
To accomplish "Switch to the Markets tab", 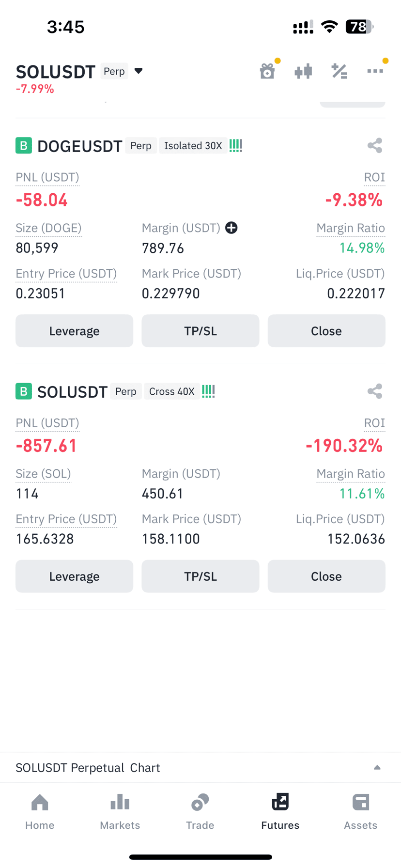I will pyautogui.click(x=120, y=812).
